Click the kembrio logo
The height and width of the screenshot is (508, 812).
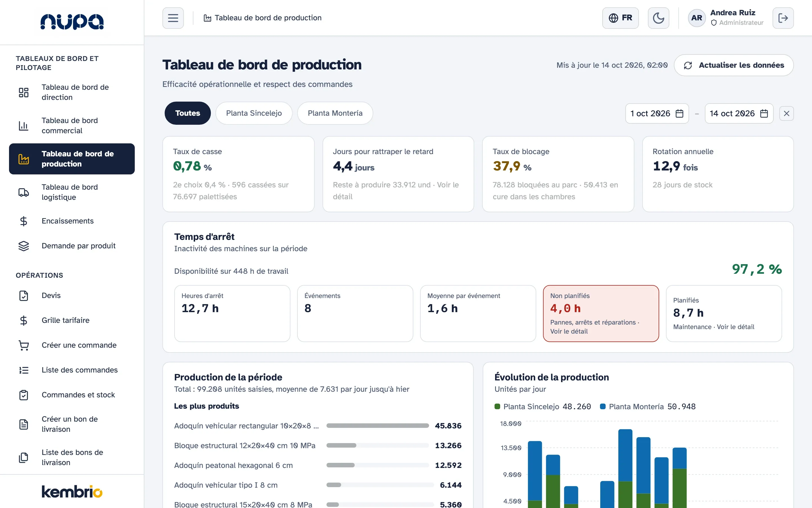point(72,492)
